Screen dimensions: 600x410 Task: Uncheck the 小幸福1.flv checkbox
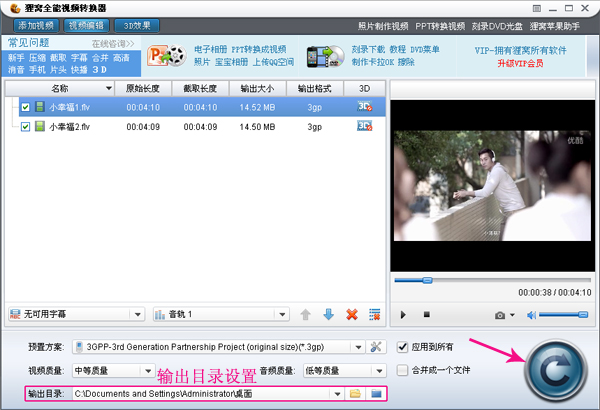tap(25, 107)
